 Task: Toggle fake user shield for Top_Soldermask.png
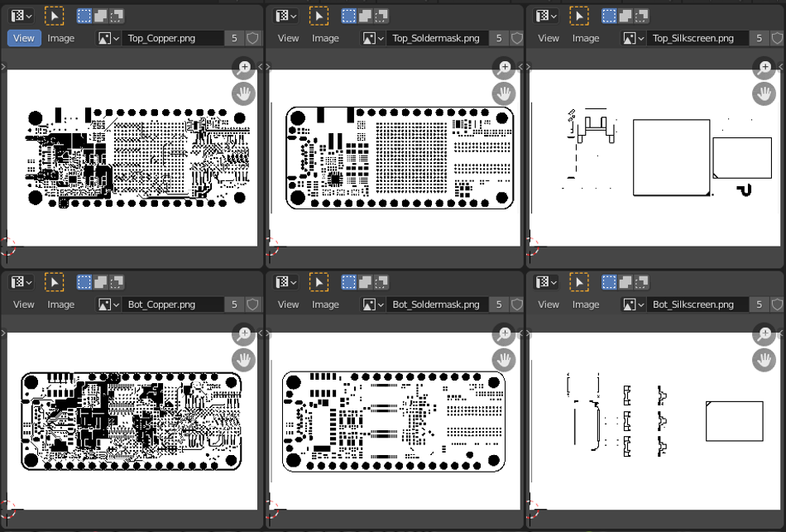coord(517,38)
